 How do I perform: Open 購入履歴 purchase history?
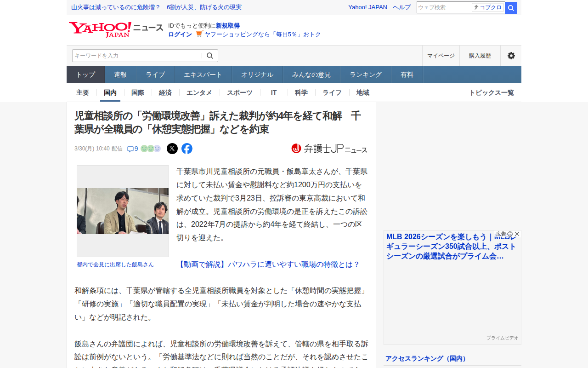(480, 56)
